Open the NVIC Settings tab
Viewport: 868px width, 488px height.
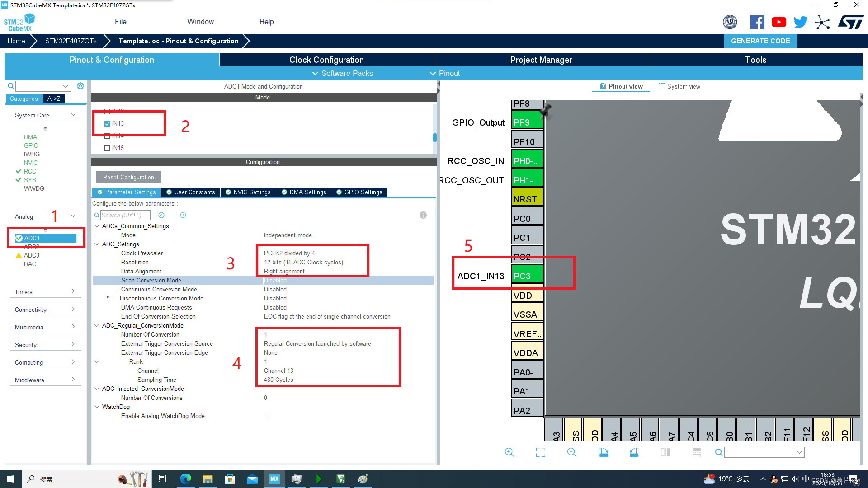248,192
